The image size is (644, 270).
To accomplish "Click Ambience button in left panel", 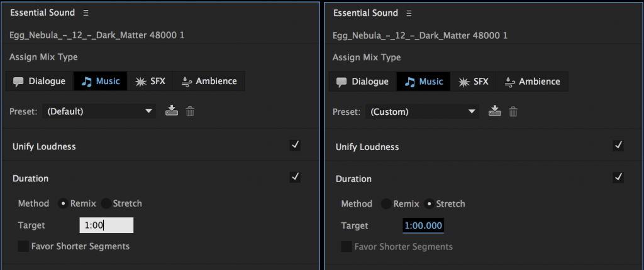I will coord(209,81).
